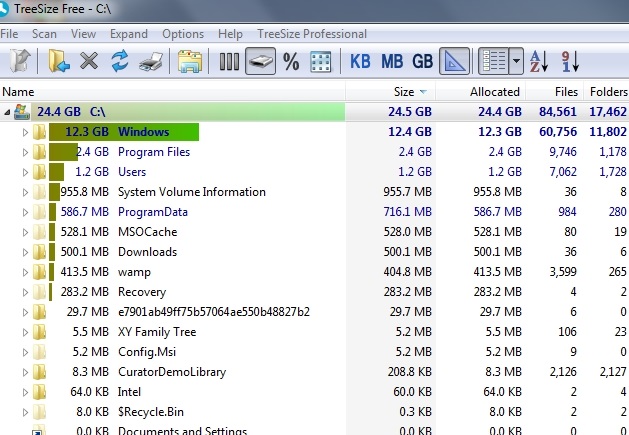Image resolution: width=629 pixels, height=435 pixels.
Task: Toggle the grid details view icon
Action: point(321,62)
